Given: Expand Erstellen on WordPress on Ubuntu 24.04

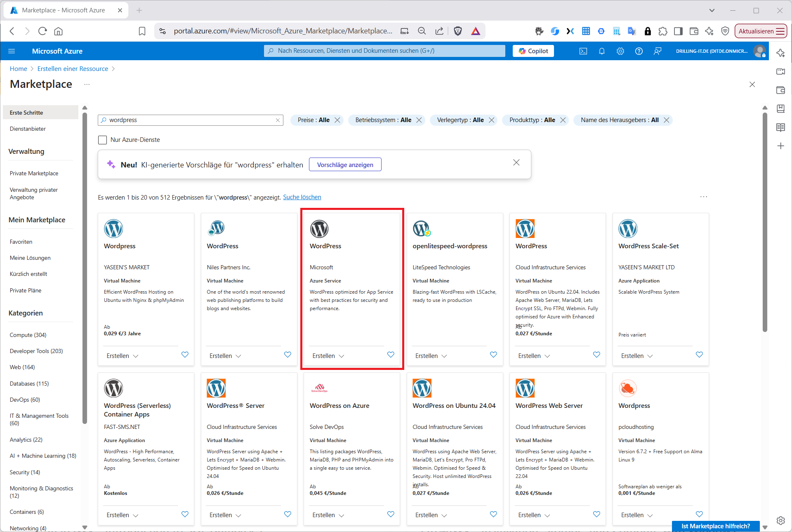Looking at the screenshot, I should (431, 515).
